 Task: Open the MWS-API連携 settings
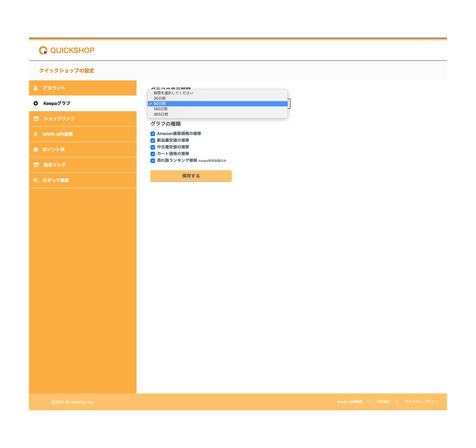(x=83, y=134)
